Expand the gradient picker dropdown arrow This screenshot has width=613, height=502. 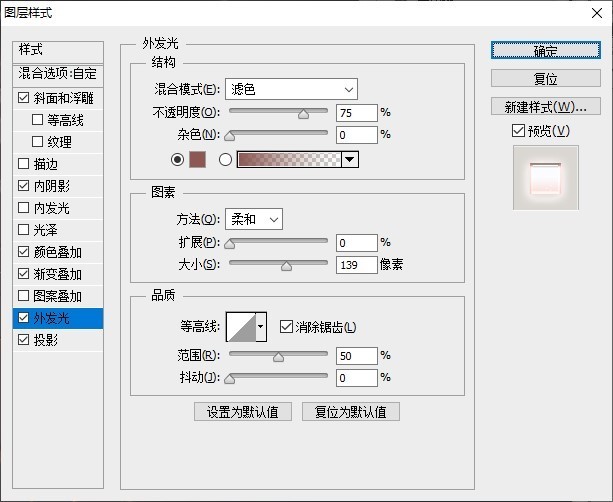(350, 160)
